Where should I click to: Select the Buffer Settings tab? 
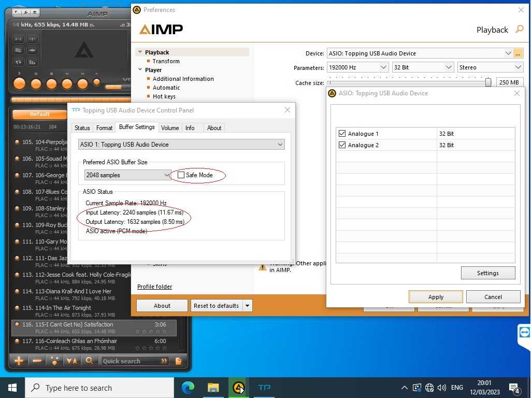137,127
